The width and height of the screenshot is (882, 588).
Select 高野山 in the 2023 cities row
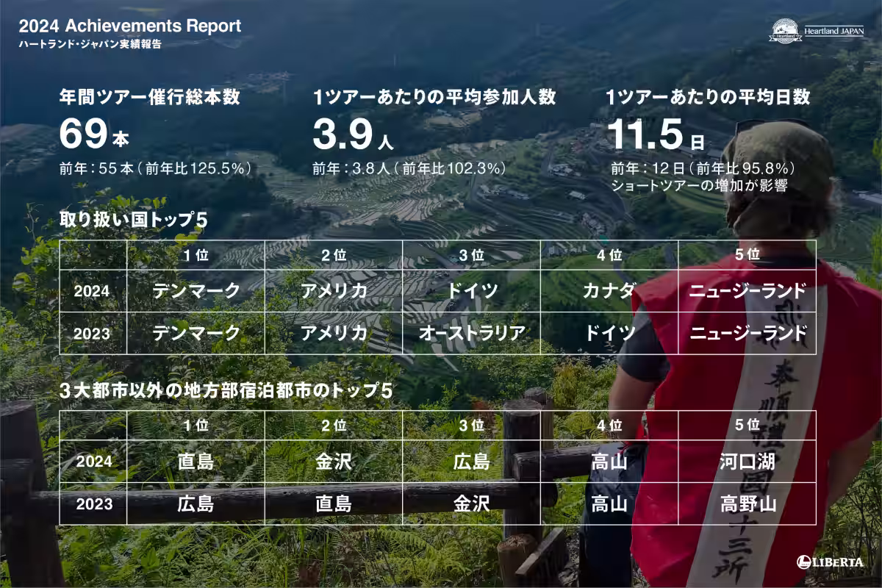point(747,506)
